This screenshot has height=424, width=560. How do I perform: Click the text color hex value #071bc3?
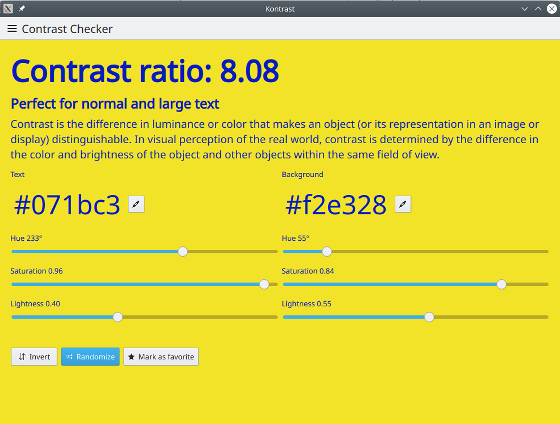67,205
